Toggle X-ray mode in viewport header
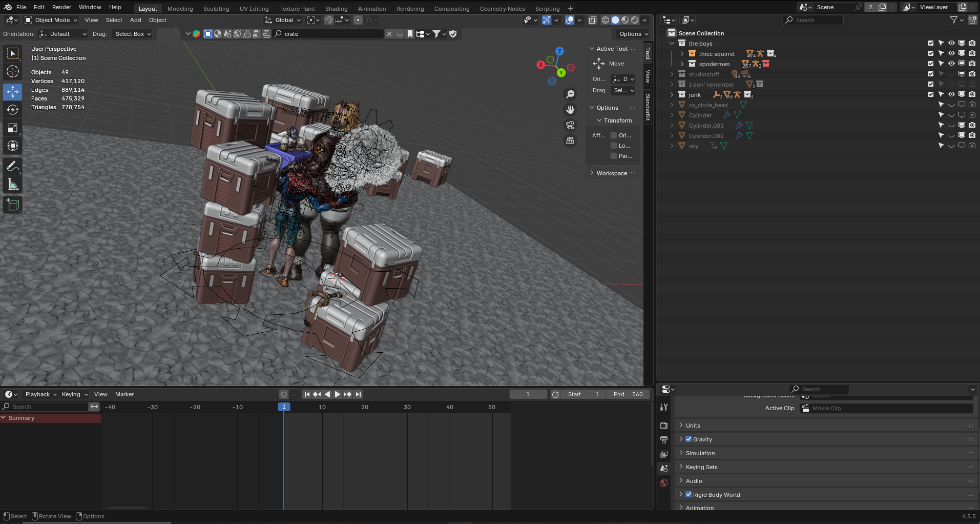The image size is (980, 524). pyautogui.click(x=593, y=20)
